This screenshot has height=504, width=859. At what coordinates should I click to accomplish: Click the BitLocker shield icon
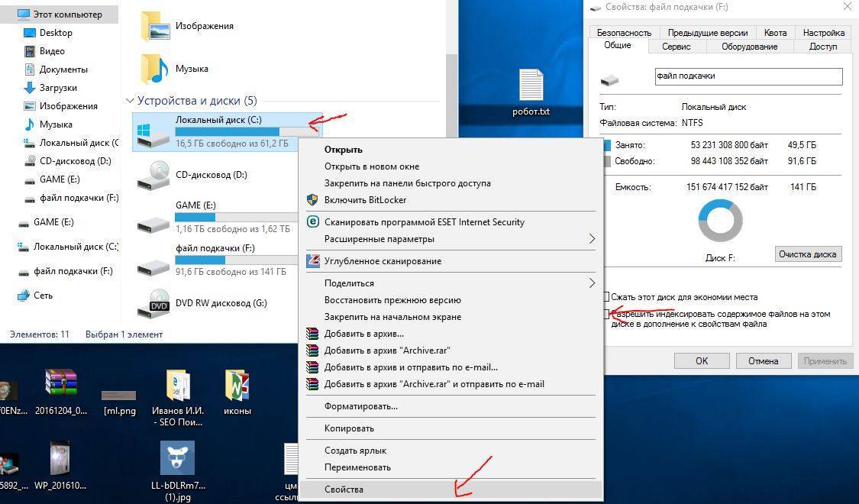tap(312, 200)
